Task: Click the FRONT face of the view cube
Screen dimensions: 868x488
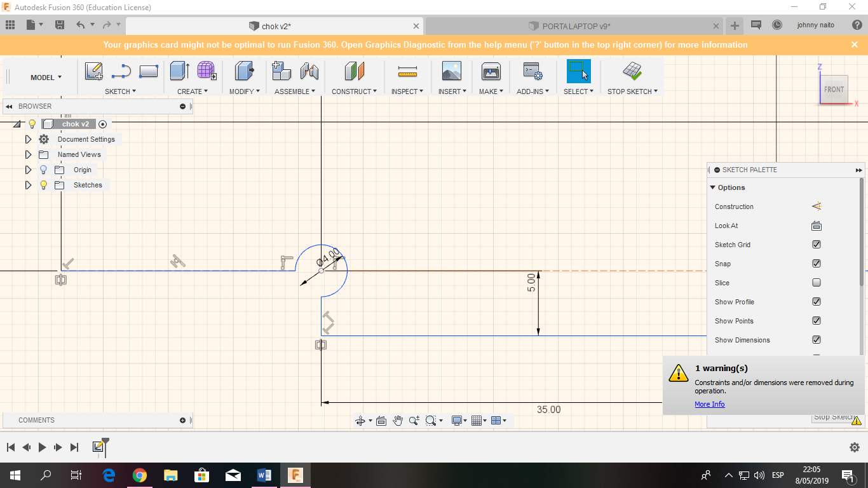Action: tap(834, 90)
